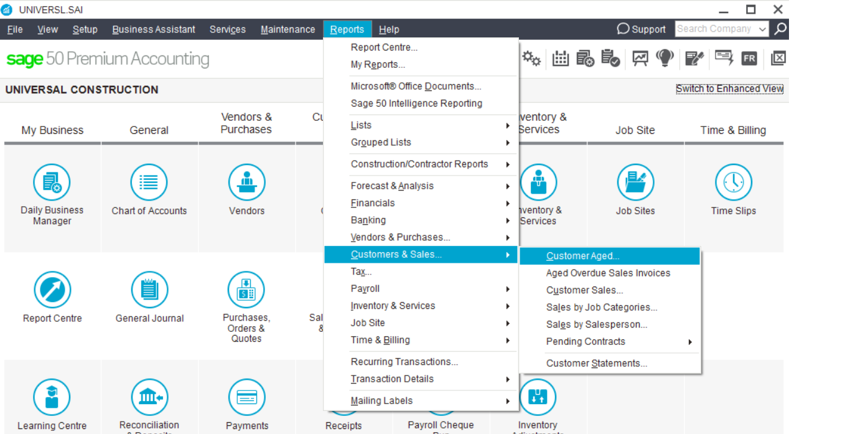Select Customer Statements
The width and height of the screenshot is (868, 434).
pos(610,363)
